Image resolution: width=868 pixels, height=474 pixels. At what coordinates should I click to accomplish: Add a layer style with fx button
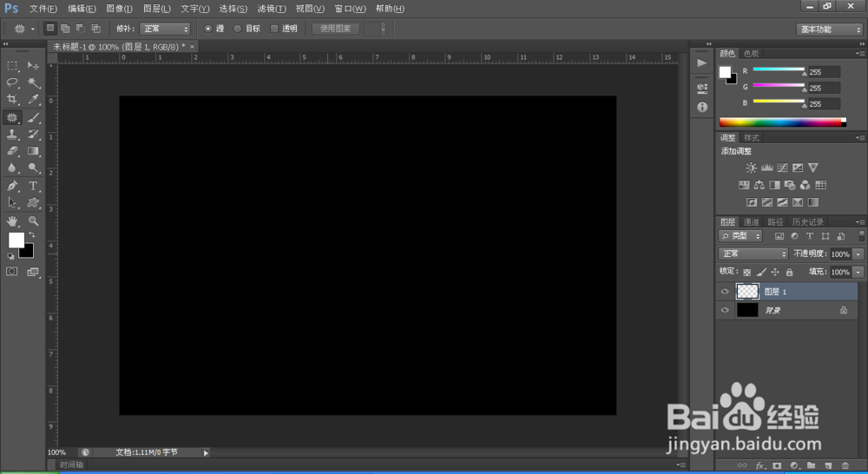[760, 465]
